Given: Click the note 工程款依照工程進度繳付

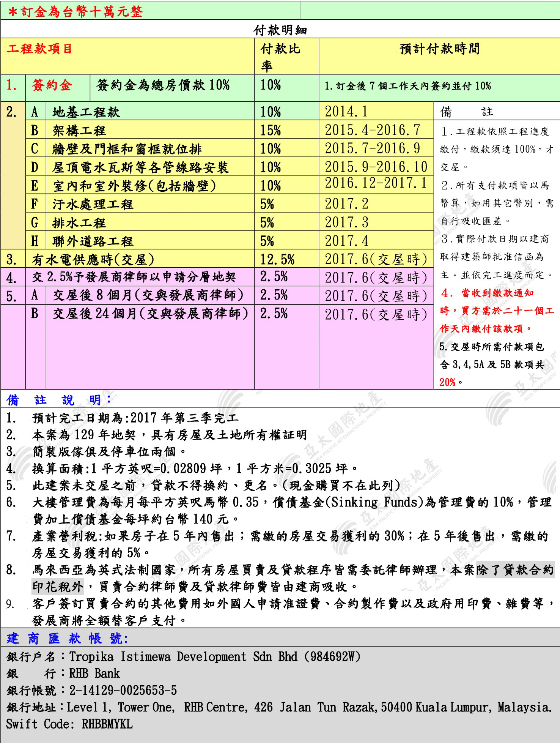Looking at the screenshot, I should [497, 149].
